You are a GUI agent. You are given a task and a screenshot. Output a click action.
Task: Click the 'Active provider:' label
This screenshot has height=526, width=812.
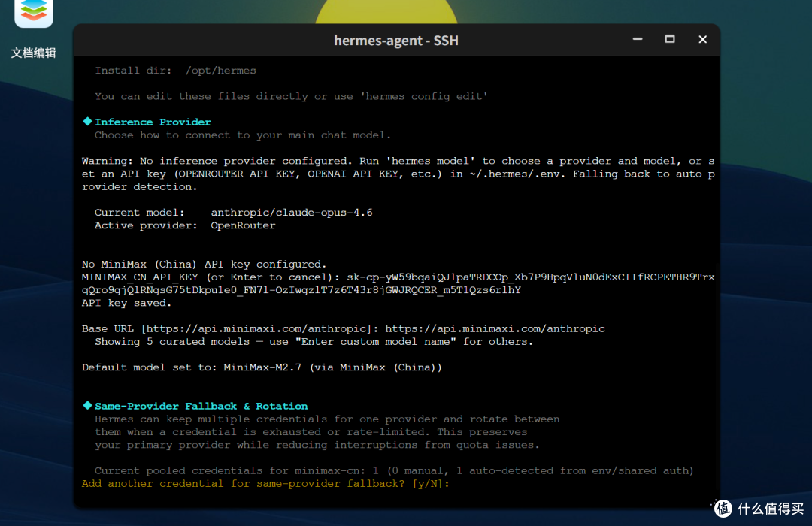click(146, 225)
